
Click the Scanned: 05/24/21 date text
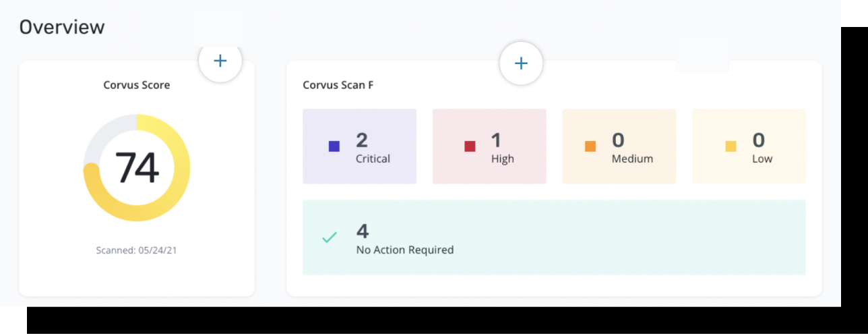click(x=137, y=250)
